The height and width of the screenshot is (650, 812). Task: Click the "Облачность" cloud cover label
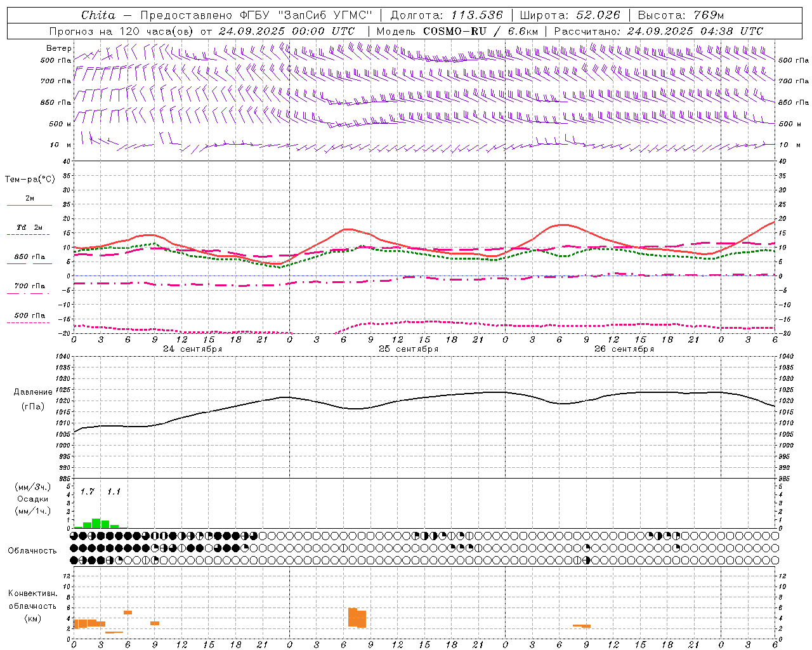pos(32,551)
